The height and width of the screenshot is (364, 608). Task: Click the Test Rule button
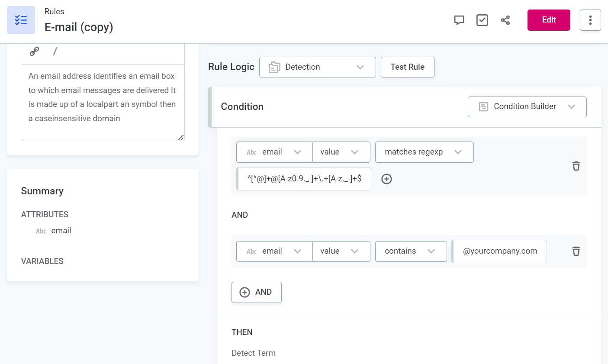pos(407,67)
